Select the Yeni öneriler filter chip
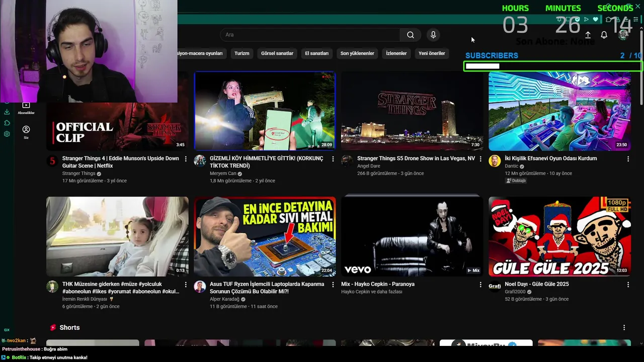Screen dimensions: 644x362 (x=432, y=53)
